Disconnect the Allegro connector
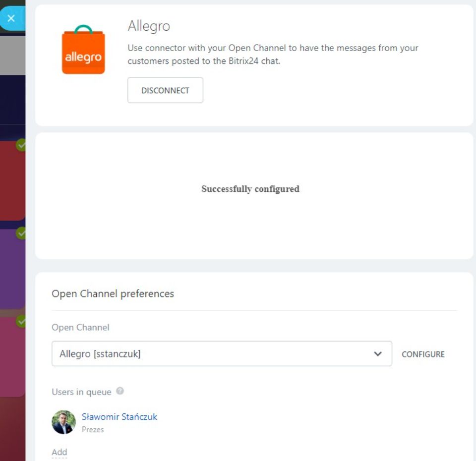Screen dimensions: 476x461 [x=165, y=90]
